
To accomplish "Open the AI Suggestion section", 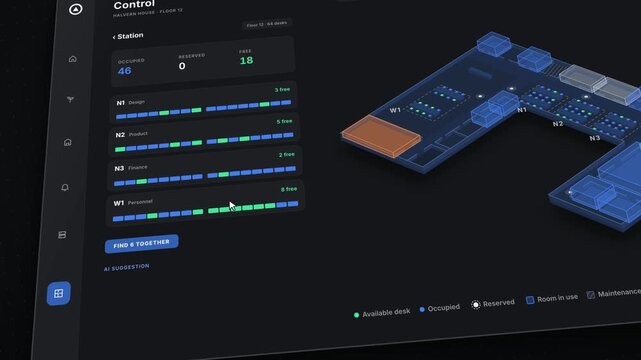I will pos(126,267).
